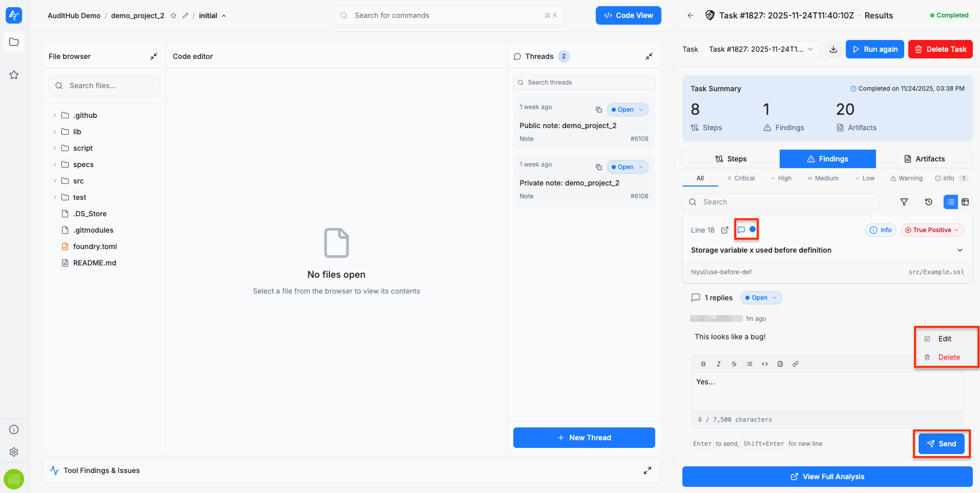Image resolution: width=980 pixels, height=493 pixels.
Task: Toggle the comment thread indicator on finding
Action: click(741, 230)
